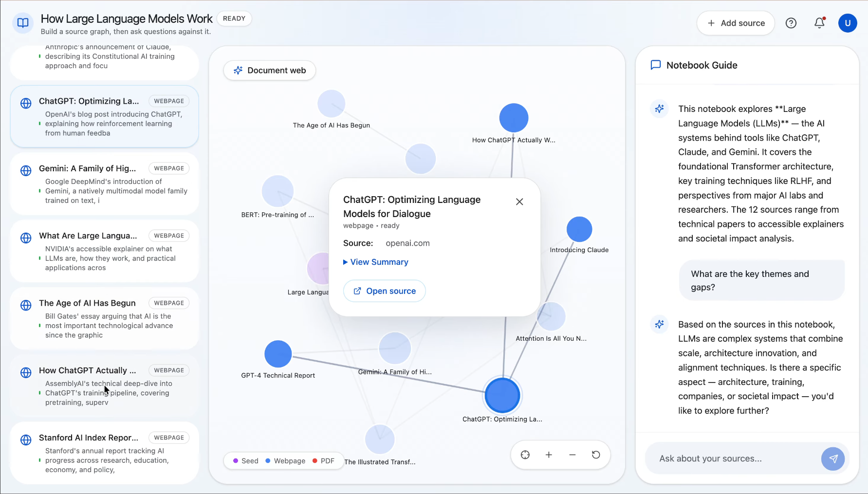This screenshot has height=494, width=868.
Task: Click the Add source button
Action: point(736,23)
